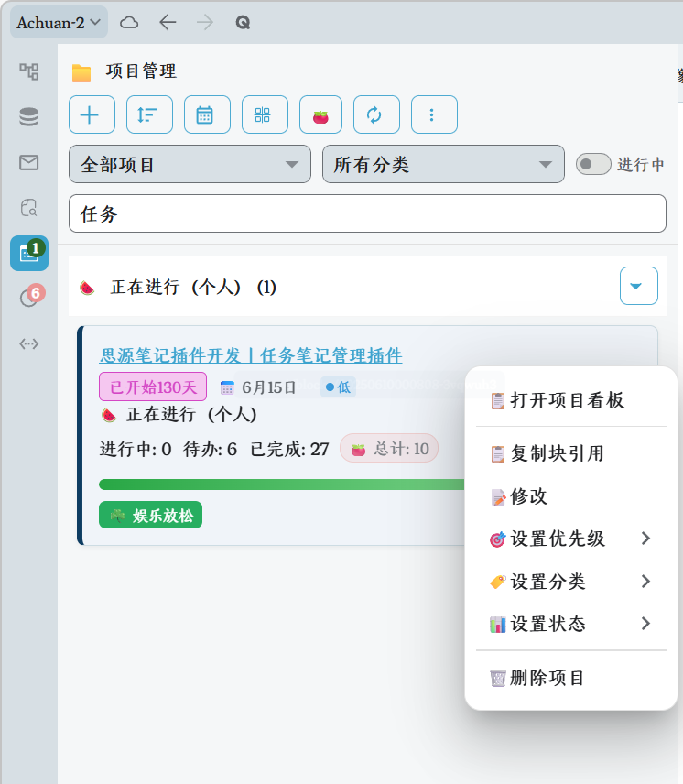Expand the 设置优先级 submenu
This screenshot has width=683, height=784.
(569, 539)
